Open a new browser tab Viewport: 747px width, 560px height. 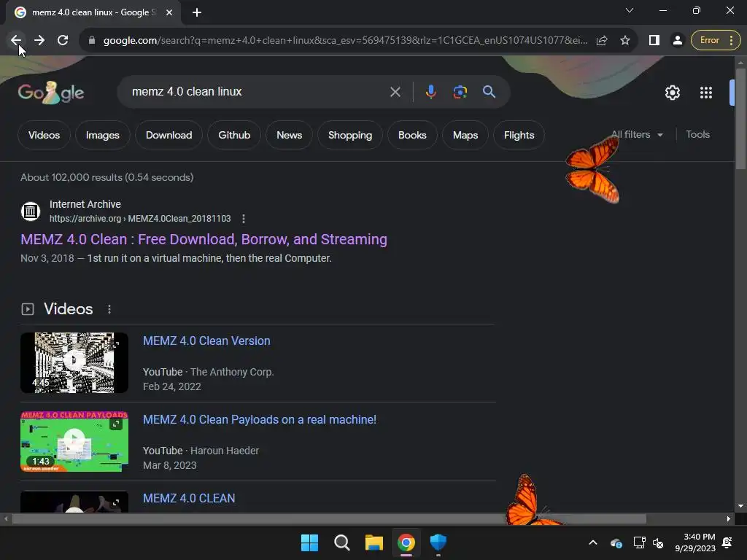point(197,12)
